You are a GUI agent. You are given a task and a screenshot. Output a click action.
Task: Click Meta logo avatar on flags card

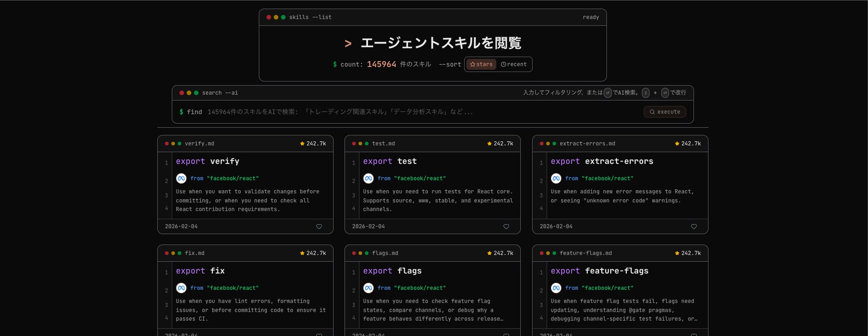tap(369, 288)
